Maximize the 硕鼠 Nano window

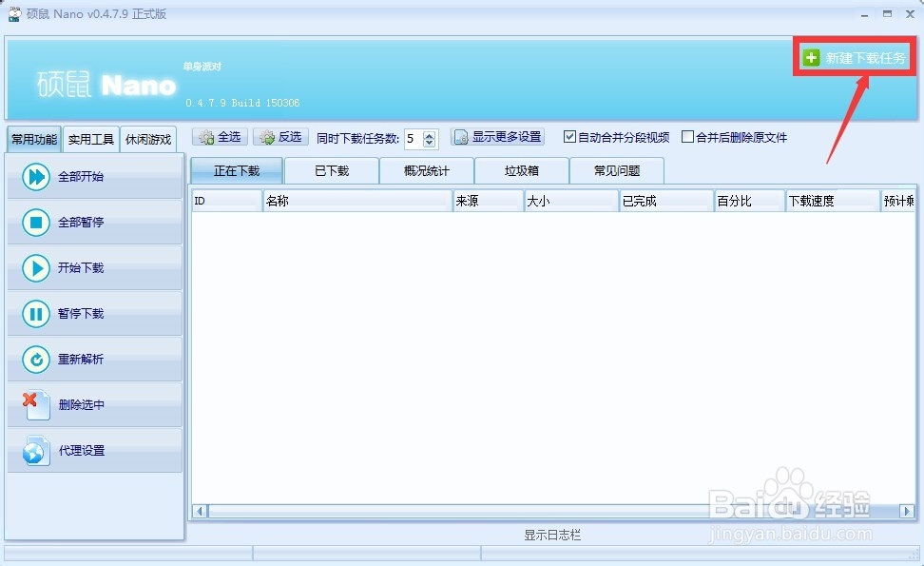point(887,13)
